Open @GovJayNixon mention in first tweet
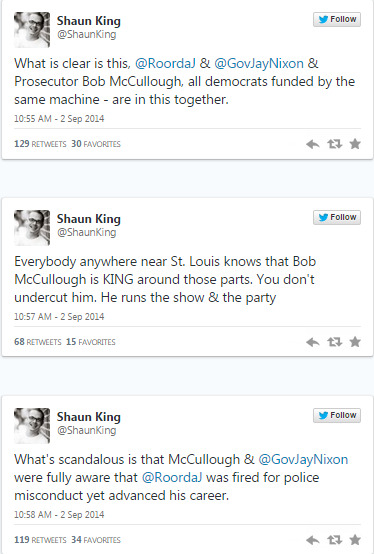The height and width of the screenshot is (554, 374). pos(259,64)
